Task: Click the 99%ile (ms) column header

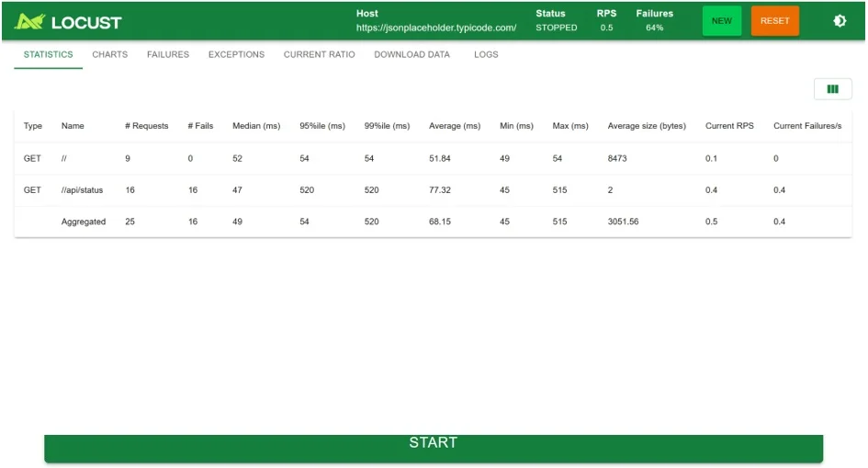Action: pyautogui.click(x=387, y=126)
